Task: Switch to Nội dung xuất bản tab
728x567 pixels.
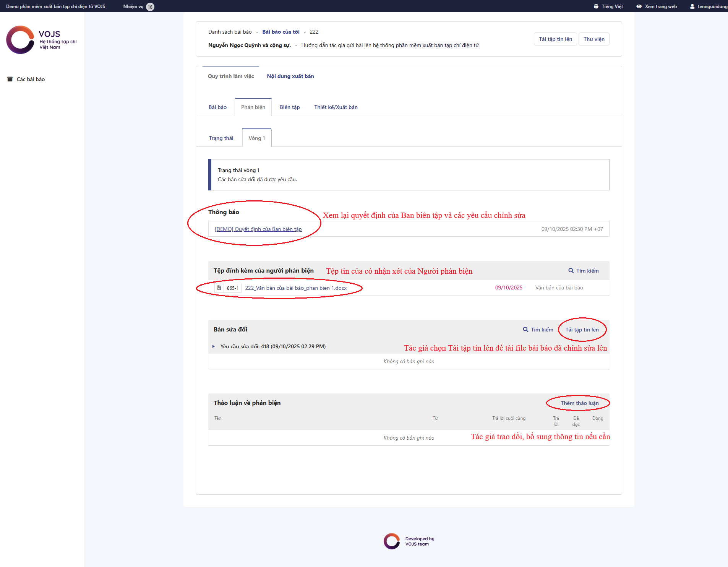Action: tap(290, 76)
